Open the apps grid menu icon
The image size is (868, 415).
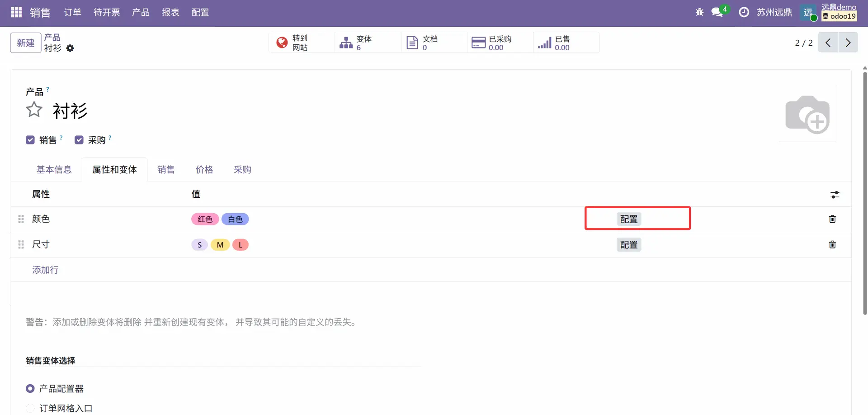click(x=16, y=12)
